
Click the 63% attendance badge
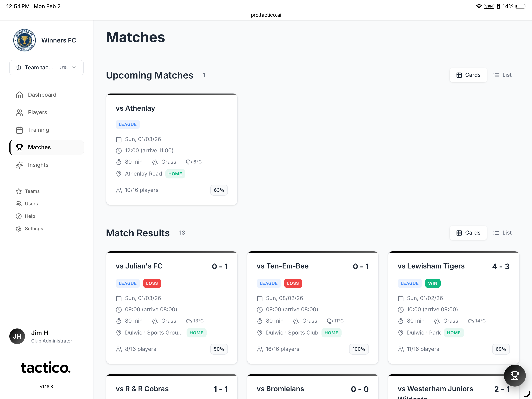tap(219, 190)
